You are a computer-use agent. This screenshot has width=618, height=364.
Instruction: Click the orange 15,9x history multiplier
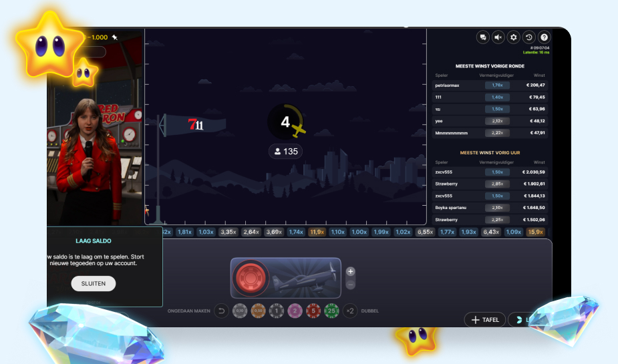tap(536, 232)
